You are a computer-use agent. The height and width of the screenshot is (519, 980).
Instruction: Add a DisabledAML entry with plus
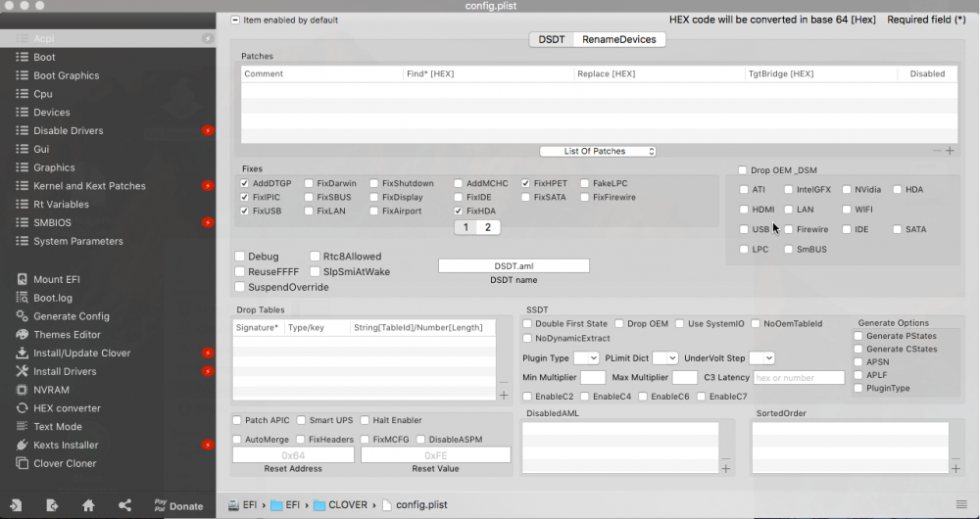pyautogui.click(x=725, y=468)
